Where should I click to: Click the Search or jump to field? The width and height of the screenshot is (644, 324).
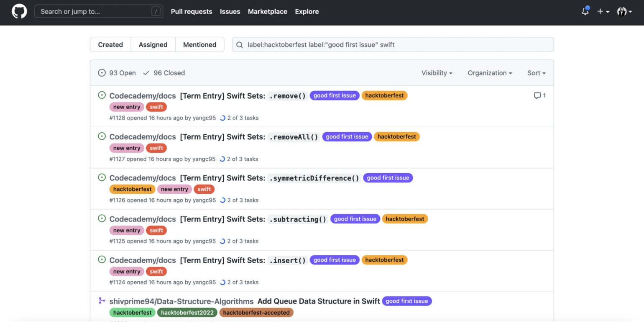pyautogui.click(x=99, y=12)
